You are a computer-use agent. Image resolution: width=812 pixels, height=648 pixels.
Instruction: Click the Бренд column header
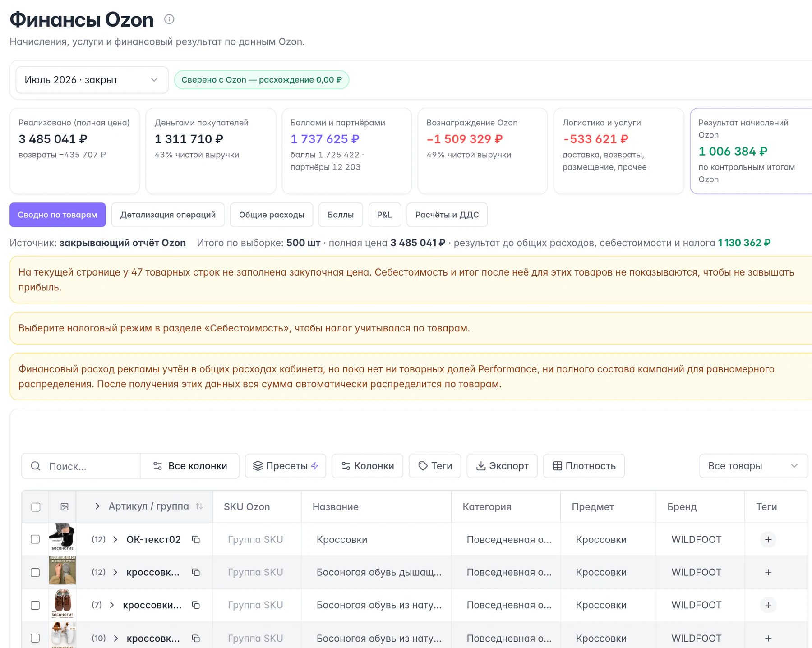tap(682, 507)
